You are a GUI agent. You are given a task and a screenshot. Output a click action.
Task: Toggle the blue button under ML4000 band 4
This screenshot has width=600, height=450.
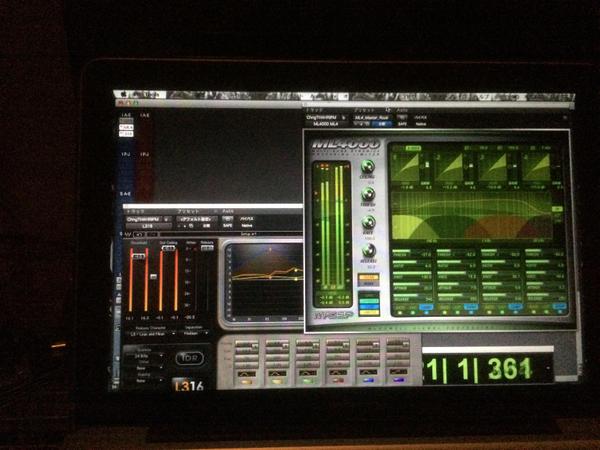click(559, 307)
